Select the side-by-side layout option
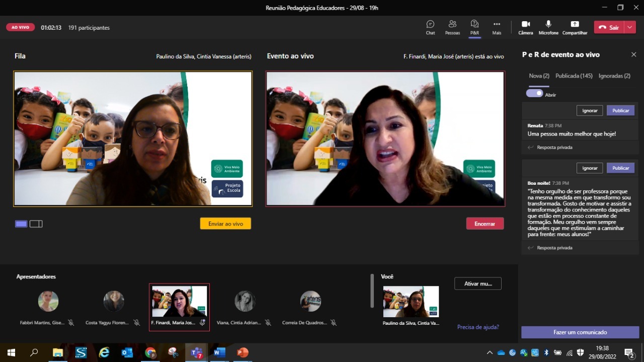644x362 pixels. point(36,224)
